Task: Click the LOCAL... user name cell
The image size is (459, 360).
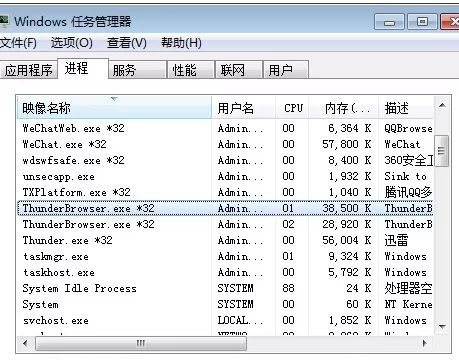Action: [x=240, y=320]
